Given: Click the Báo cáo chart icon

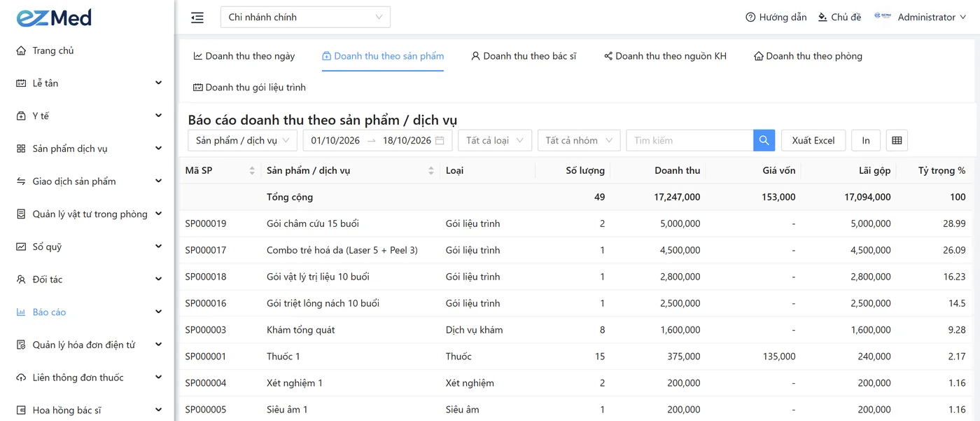Looking at the screenshot, I should (21, 312).
